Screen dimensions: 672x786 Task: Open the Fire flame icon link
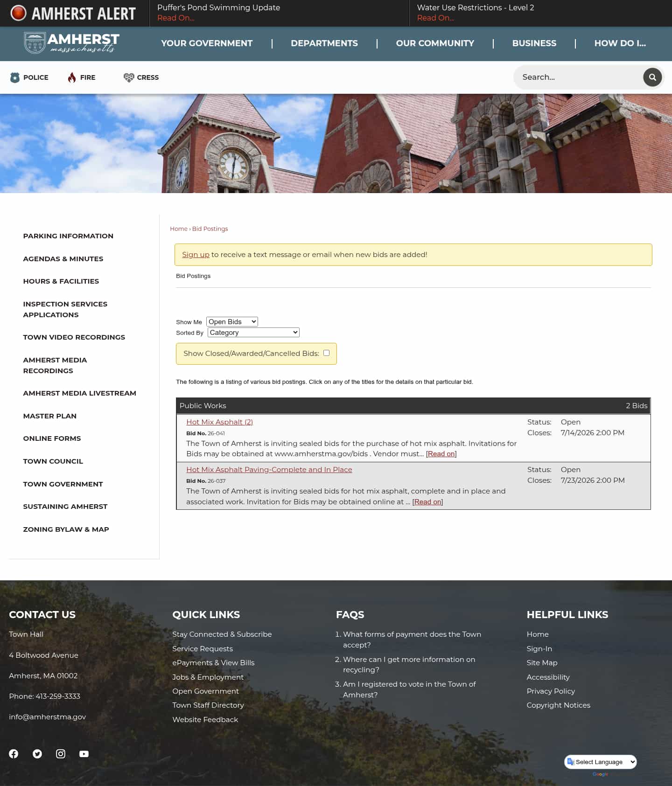(71, 77)
